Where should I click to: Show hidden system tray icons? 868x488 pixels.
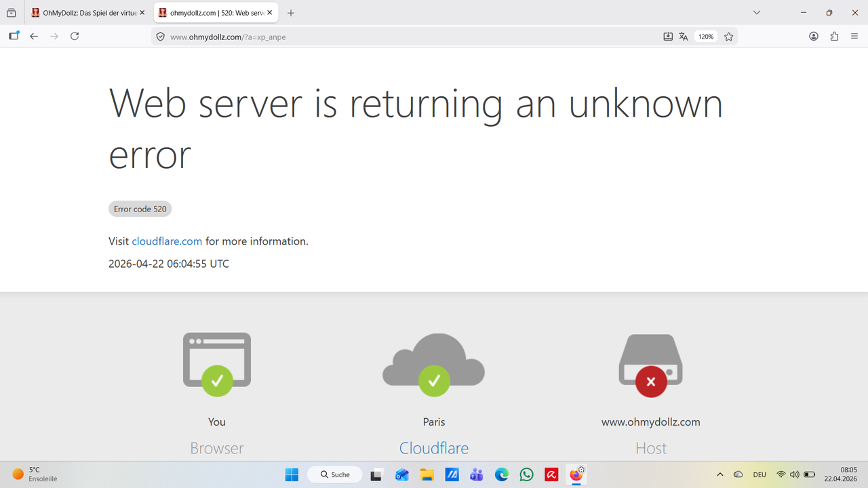(720, 474)
